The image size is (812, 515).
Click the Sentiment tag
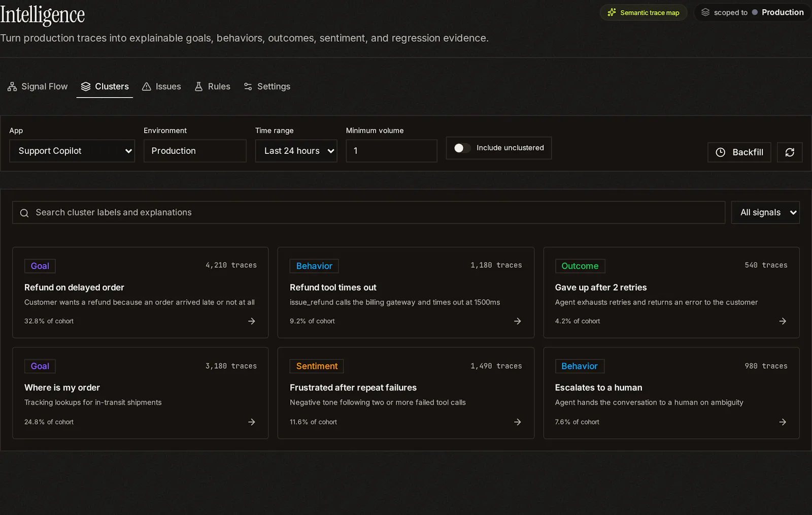317,366
